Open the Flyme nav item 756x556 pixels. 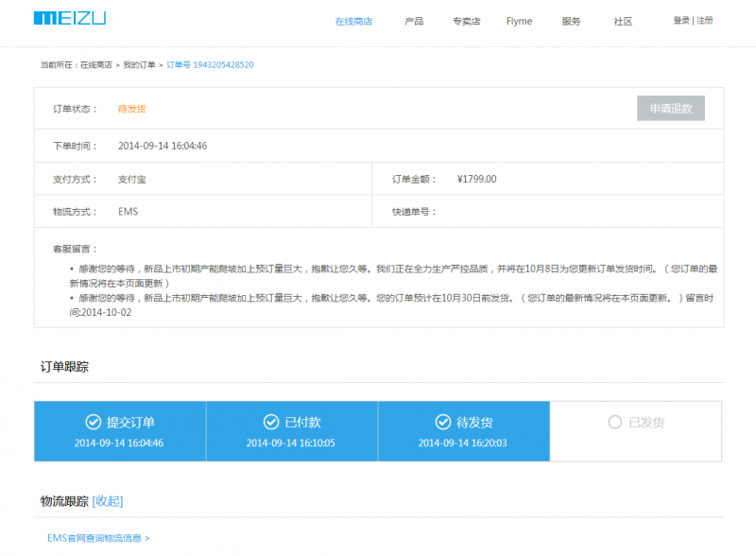(x=519, y=21)
